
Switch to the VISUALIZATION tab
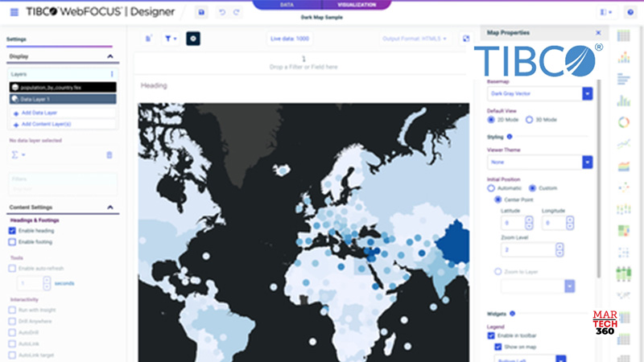point(357,5)
